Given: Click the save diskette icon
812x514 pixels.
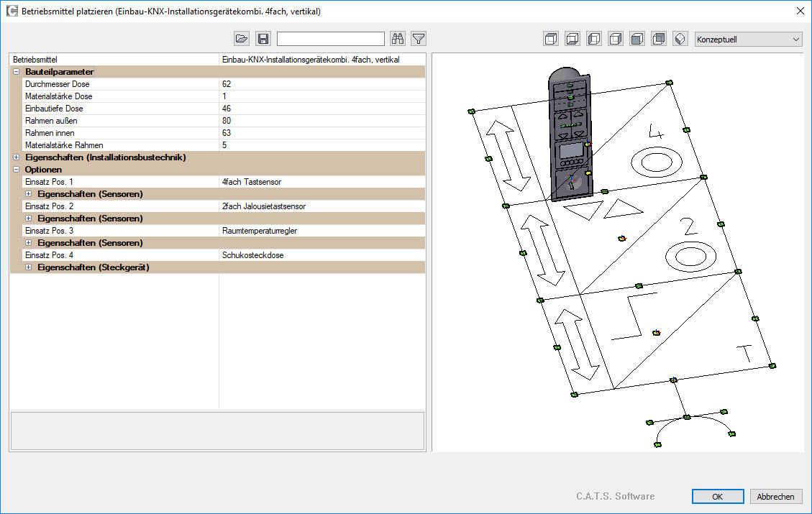Looking at the screenshot, I should click(263, 39).
